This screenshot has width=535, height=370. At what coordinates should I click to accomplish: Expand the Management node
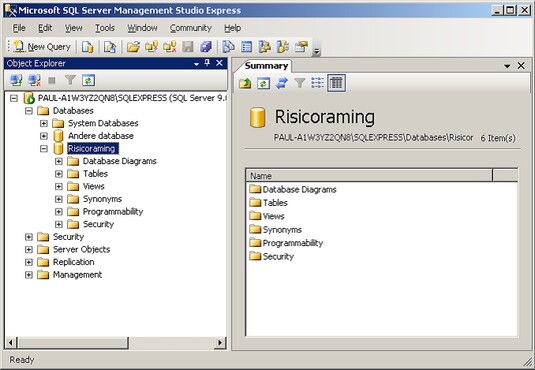click(29, 275)
